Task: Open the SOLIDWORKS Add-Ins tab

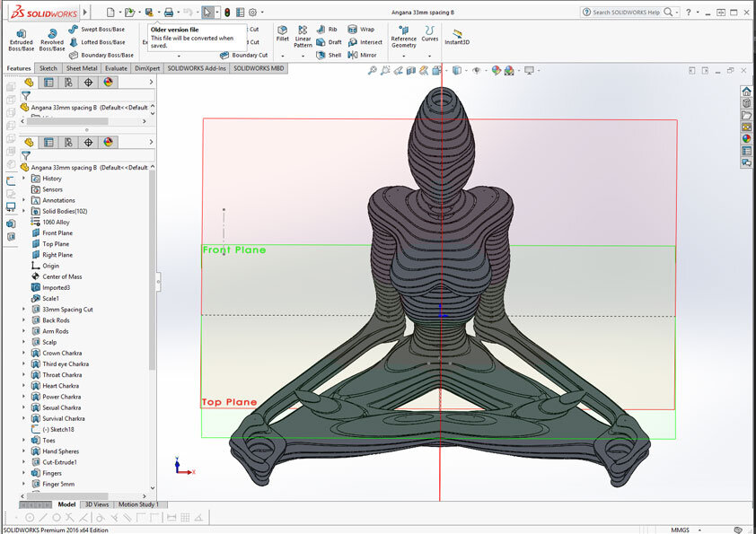Action: [197, 68]
